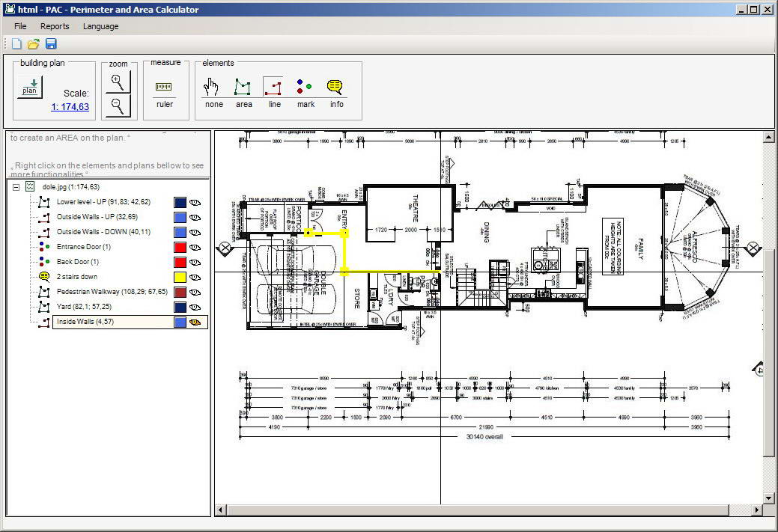Load a building plan image
This screenshot has width=778, height=532.
coord(30,86)
